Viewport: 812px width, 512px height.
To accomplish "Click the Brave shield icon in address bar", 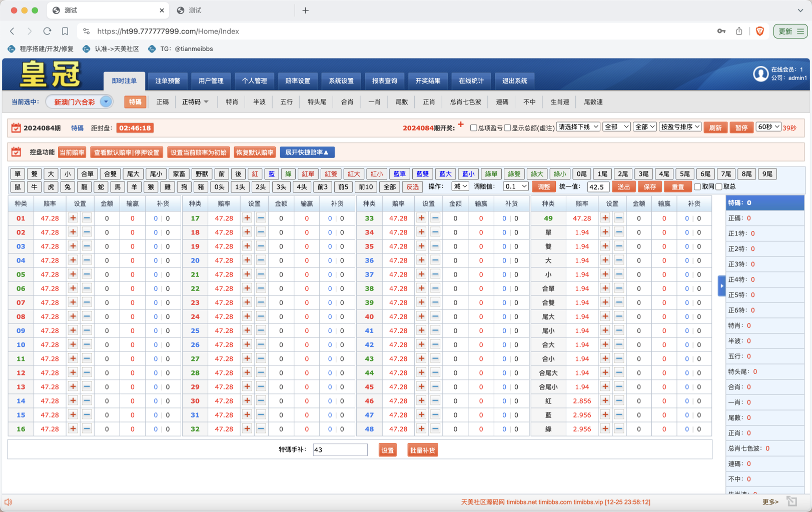I will click(759, 31).
